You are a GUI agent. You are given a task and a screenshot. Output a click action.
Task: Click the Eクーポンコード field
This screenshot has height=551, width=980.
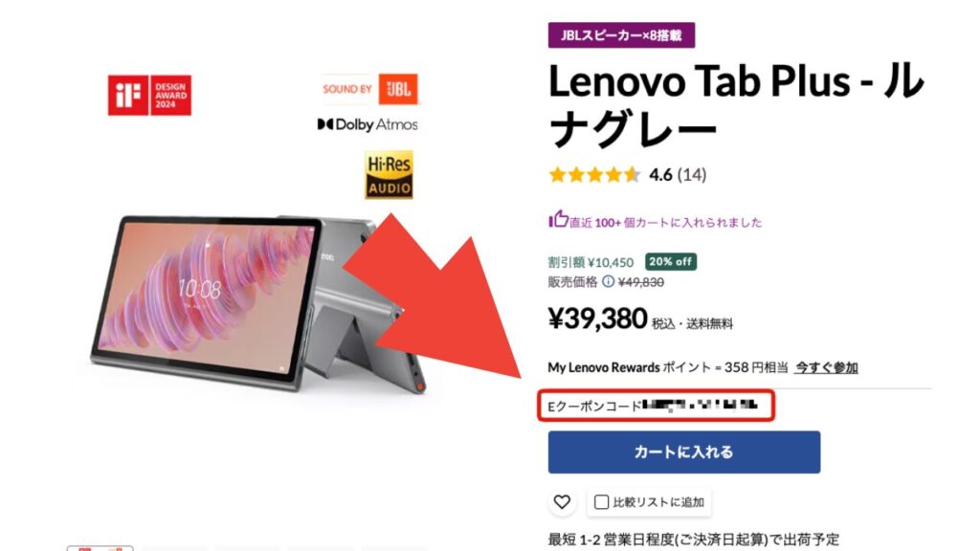(657, 406)
